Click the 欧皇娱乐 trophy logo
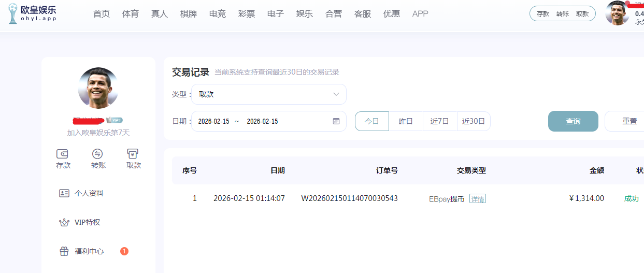The height and width of the screenshot is (273, 644). 13,13
